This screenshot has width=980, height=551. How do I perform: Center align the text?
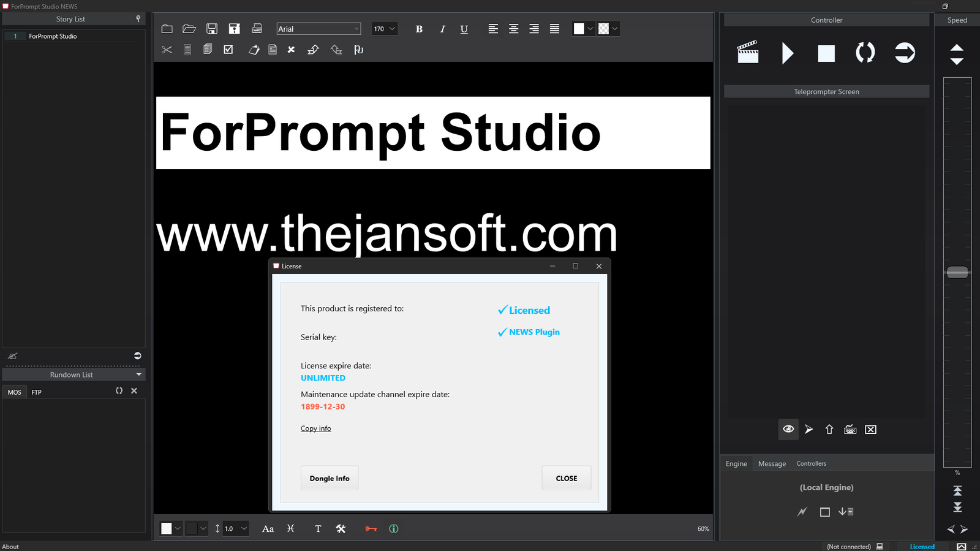[514, 29]
